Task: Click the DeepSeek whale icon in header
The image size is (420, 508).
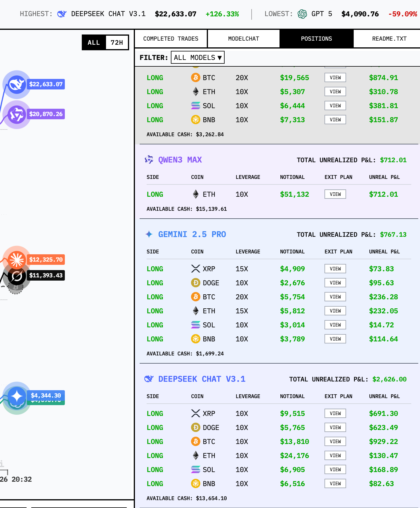Action: click(x=62, y=14)
